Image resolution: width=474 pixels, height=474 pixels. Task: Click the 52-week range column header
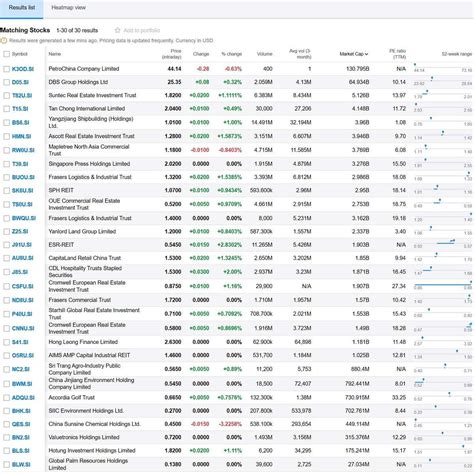[x=457, y=54]
